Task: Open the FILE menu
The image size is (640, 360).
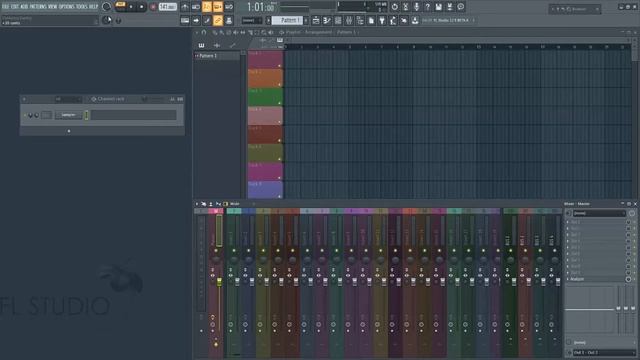Action: point(5,7)
